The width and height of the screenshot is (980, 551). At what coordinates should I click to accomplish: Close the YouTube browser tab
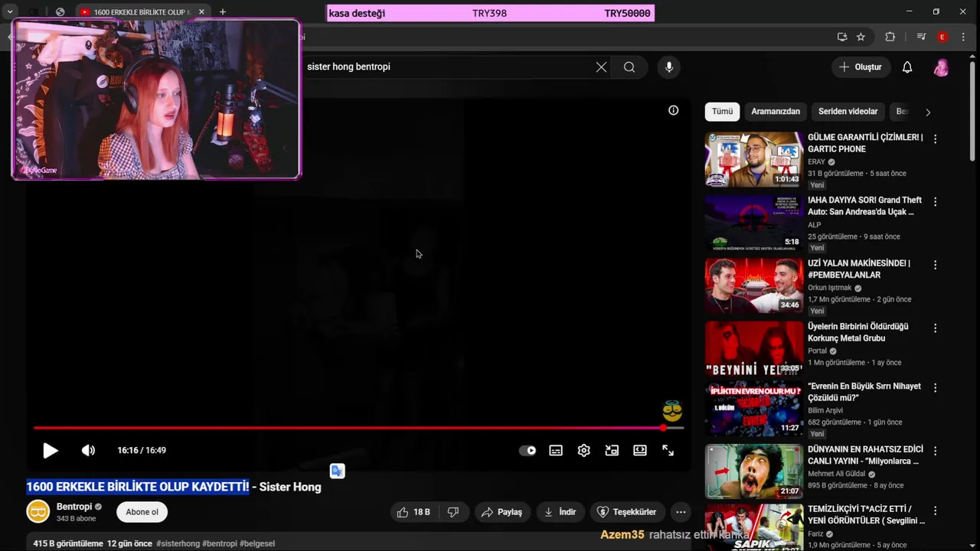(x=201, y=12)
